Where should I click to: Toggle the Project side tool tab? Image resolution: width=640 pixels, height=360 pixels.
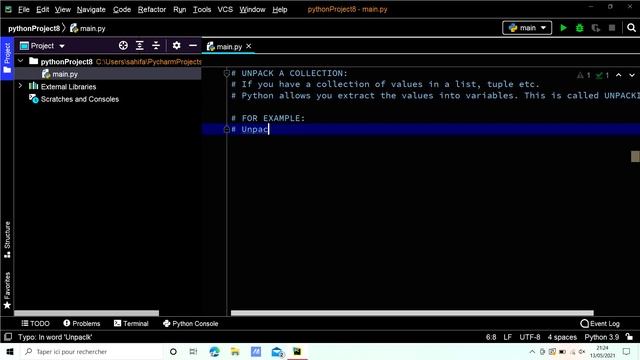point(7,58)
